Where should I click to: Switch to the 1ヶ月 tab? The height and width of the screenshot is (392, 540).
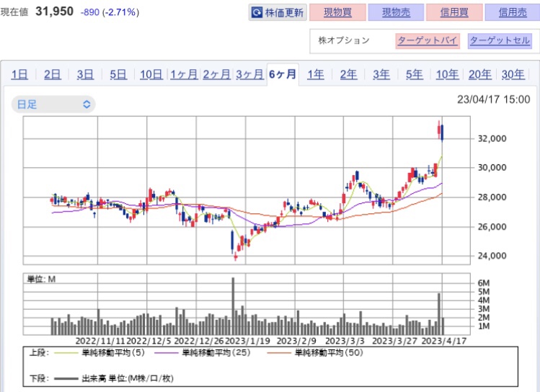coord(183,74)
